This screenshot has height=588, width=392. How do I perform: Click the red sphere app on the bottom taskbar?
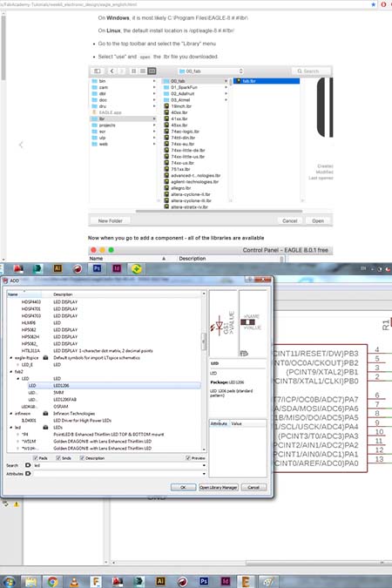[x=182, y=582]
